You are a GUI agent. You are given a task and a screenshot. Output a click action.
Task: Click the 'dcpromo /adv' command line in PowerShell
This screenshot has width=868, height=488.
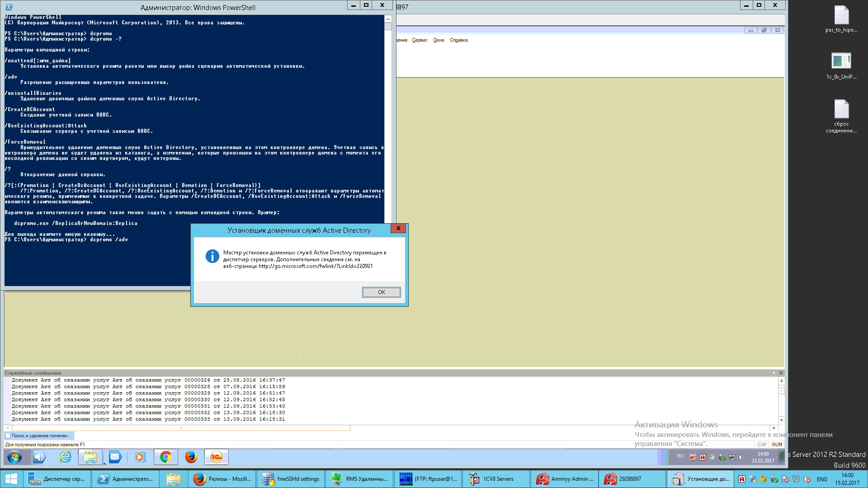point(66,239)
